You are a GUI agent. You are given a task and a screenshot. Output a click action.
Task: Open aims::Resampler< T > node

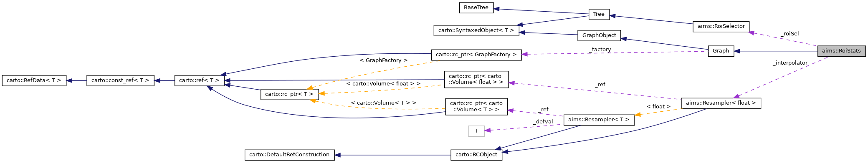599,120
